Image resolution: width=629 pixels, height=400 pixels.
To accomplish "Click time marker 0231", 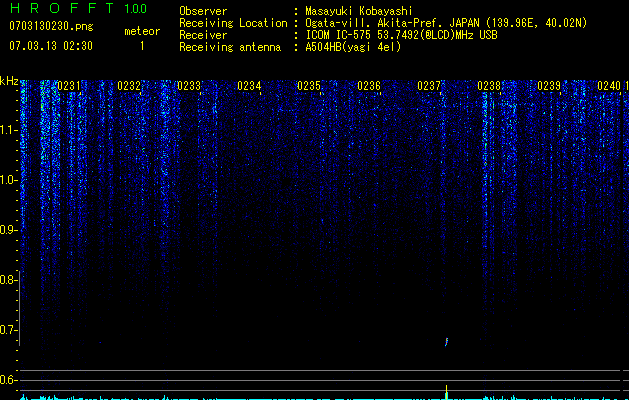I will [x=69, y=86].
